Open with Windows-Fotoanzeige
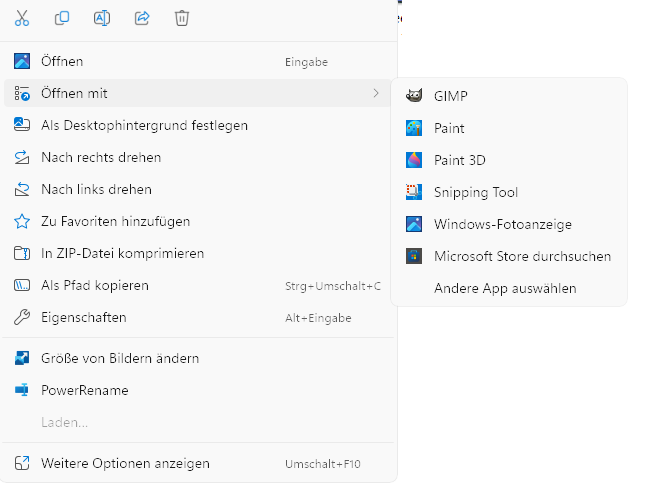Image resolution: width=665 pixels, height=489 pixels. pos(502,224)
